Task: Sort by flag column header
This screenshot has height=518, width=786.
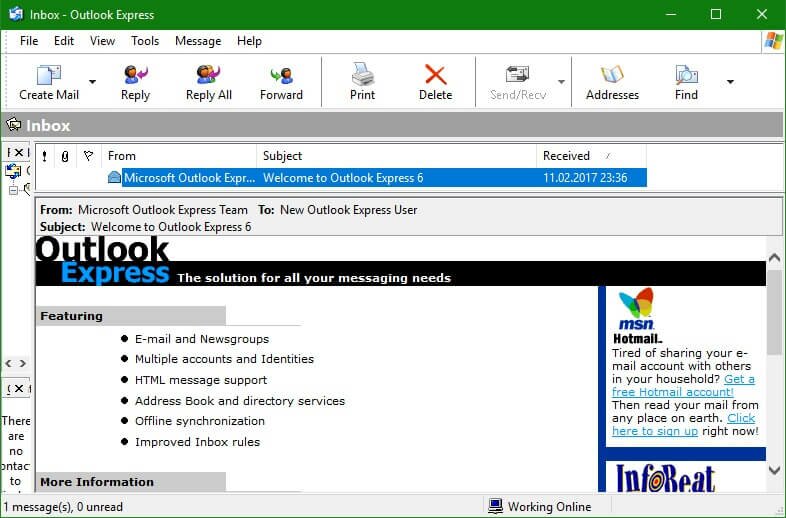Action: point(88,156)
